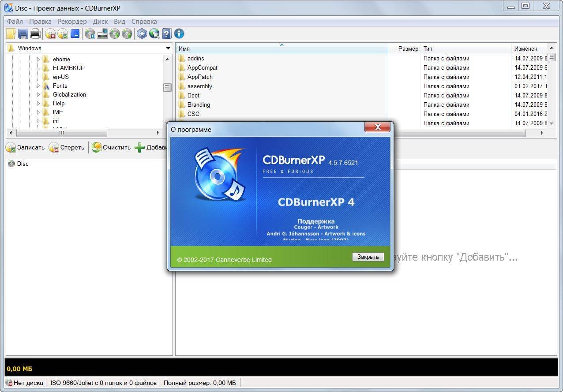
Task: Open the 'Справка' menu
Action: [144, 21]
